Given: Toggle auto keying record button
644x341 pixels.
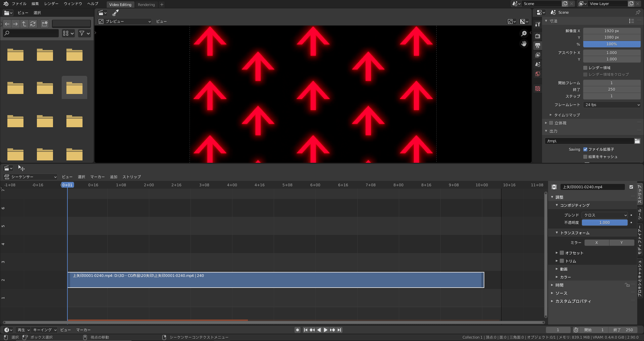Looking at the screenshot, I should (x=297, y=330).
